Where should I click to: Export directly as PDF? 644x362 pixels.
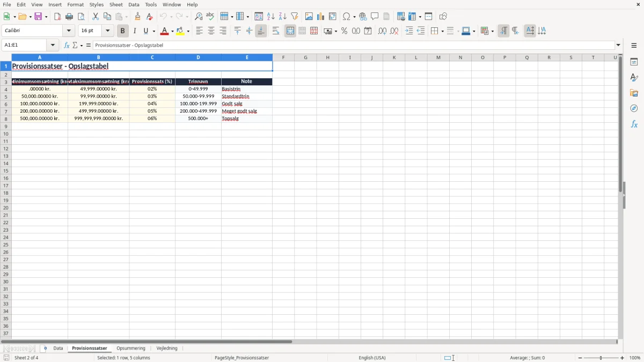[x=57, y=17]
